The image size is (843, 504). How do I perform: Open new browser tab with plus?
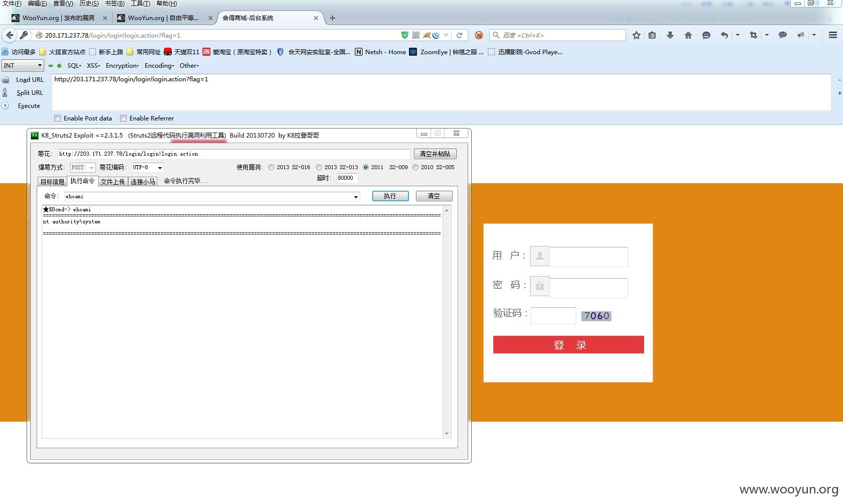332,18
